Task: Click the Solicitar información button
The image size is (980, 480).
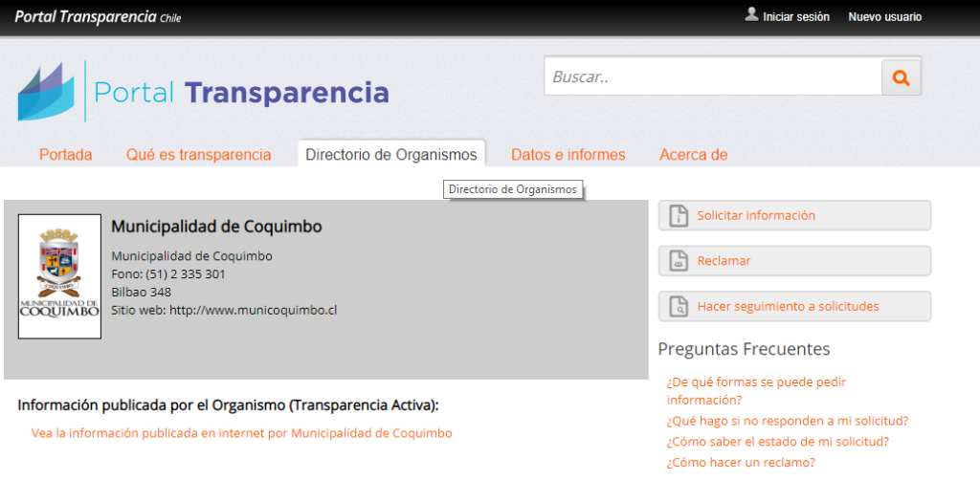Action: 794,215
